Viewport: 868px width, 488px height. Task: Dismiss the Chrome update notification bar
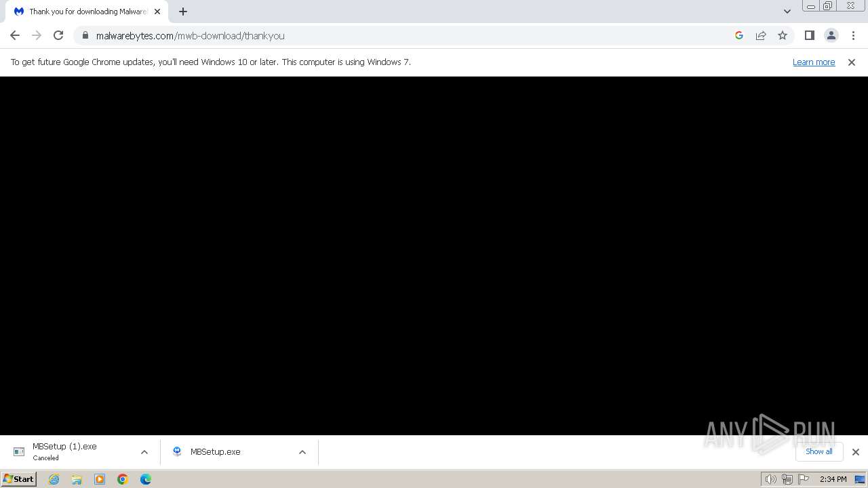[852, 62]
